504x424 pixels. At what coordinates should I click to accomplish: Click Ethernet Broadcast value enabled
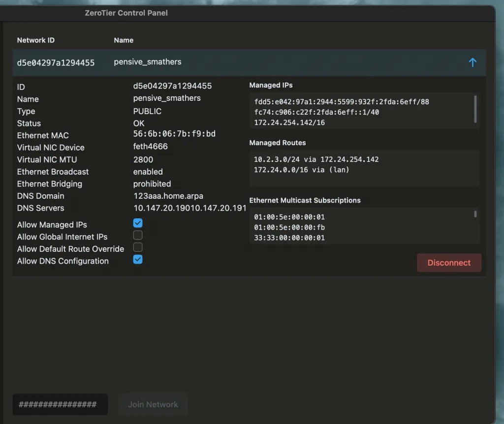click(x=148, y=172)
